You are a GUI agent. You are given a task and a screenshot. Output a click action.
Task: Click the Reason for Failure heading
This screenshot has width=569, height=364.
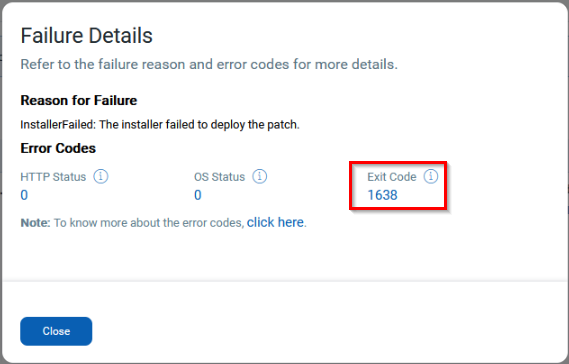[79, 100]
